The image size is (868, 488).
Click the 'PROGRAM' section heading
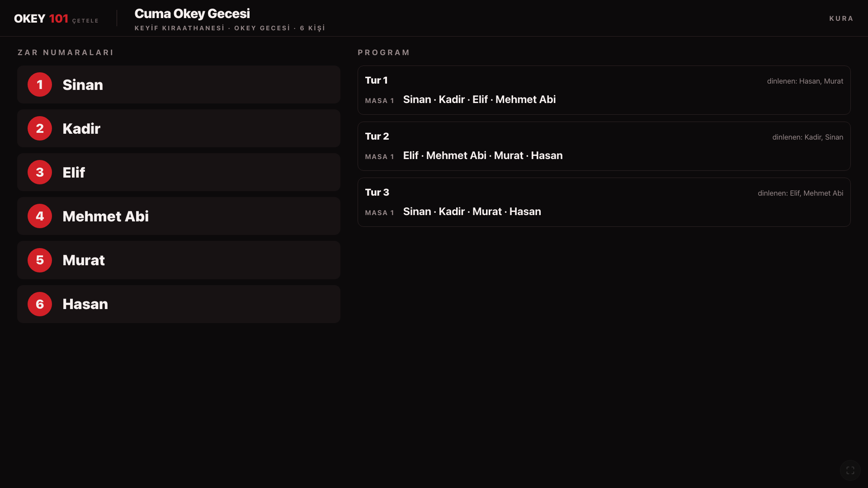384,52
